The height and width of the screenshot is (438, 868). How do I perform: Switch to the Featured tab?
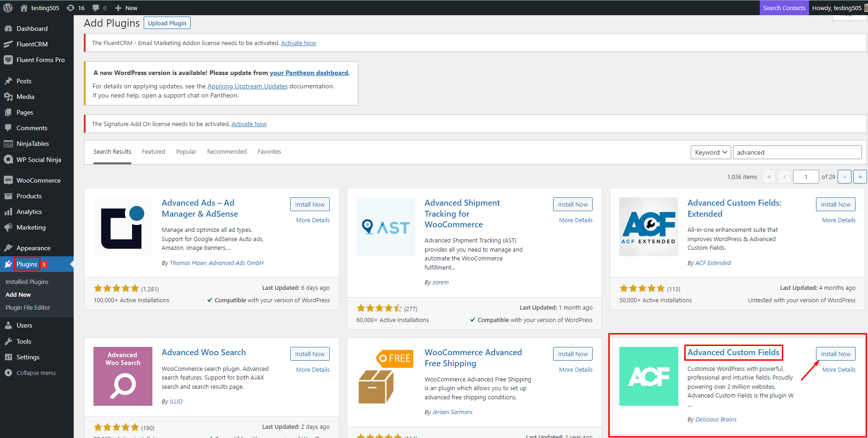(153, 151)
